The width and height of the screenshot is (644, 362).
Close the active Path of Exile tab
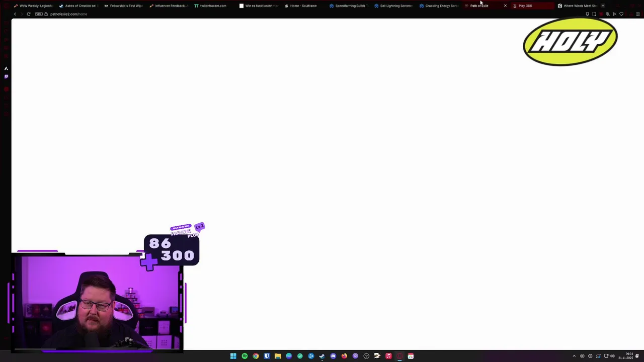click(505, 6)
